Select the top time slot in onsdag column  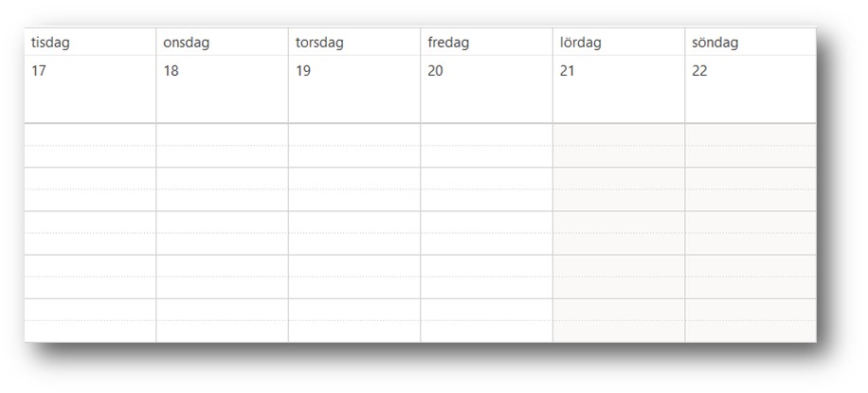[222, 134]
